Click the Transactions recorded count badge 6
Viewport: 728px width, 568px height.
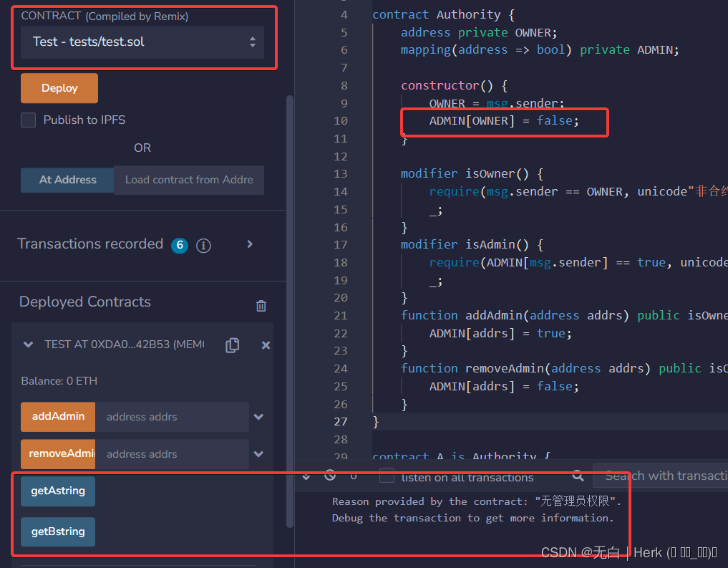click(180, 245)
